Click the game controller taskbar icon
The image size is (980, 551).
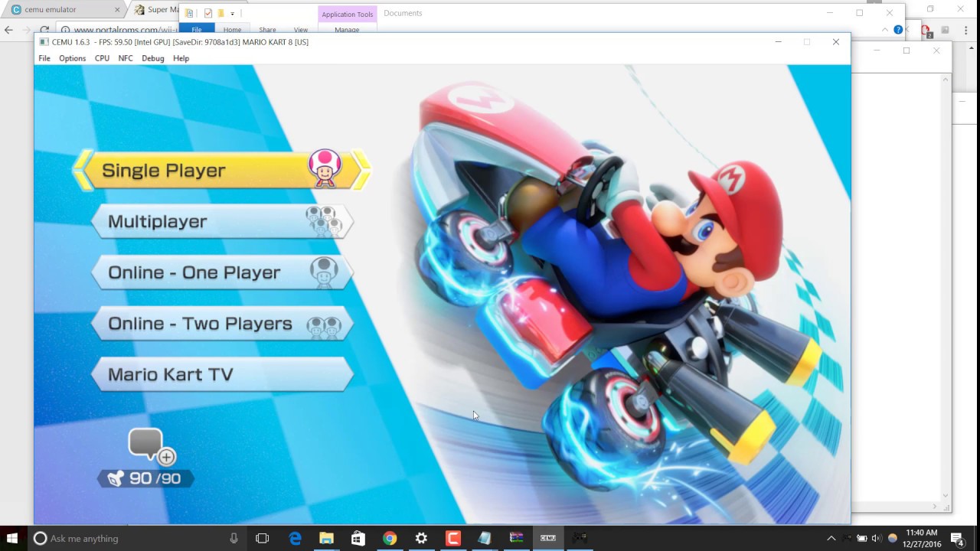(x=580, y=538)
